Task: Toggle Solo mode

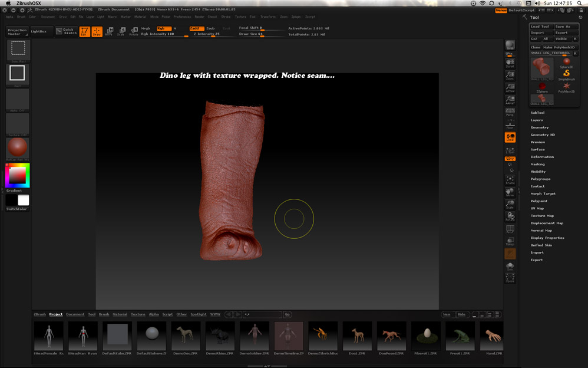Action: [510, 266]
